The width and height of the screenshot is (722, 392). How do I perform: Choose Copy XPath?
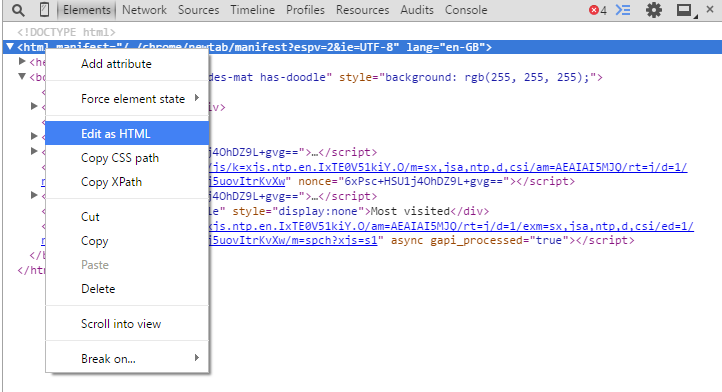[127, 182]
